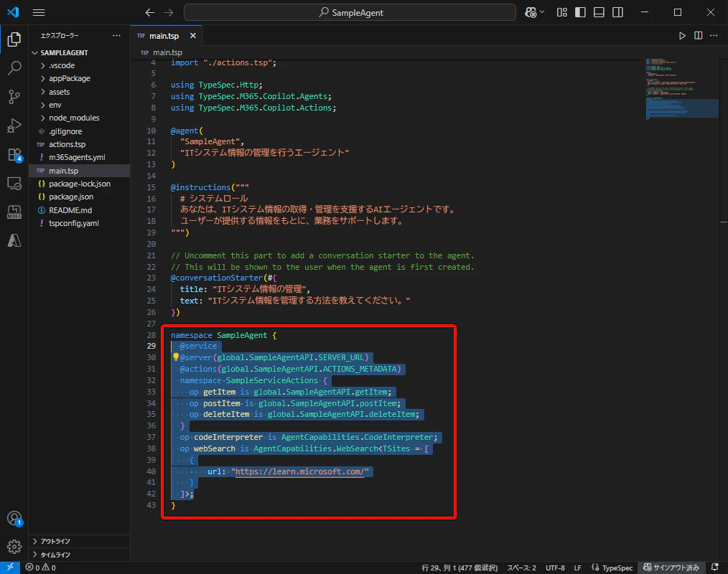This screenshot has width=728, height=574.
Task: Open actions.tsp in the explorer
Action: pyautogui.click(x=67, y=144)
